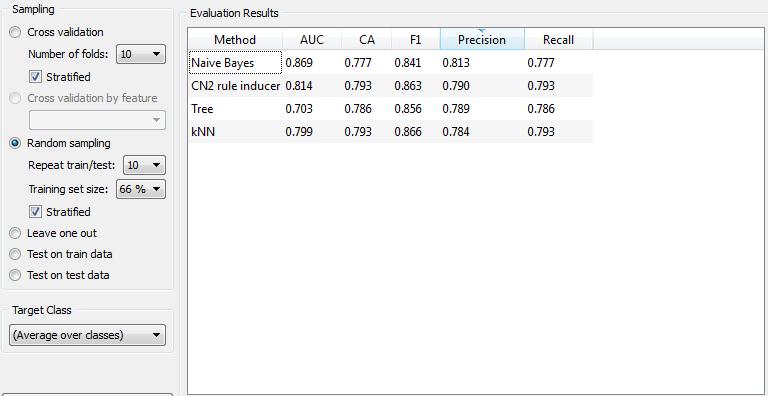Screen dimensions: 768x396
Task: Open Training set size dropdown
Action: pyautogui.click(x=141, y=189)
